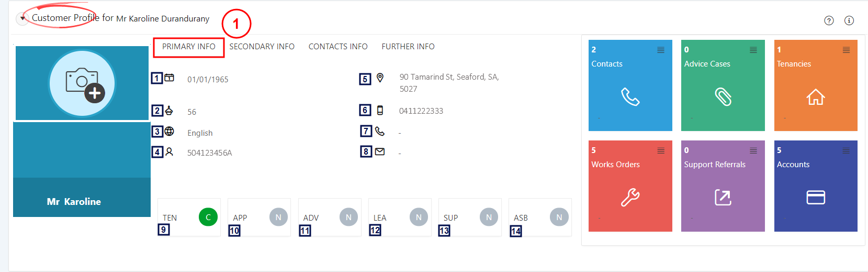Screen dimensions: 868x272
Task: Toggle the APP status indicator
Action: pos(278,217)
